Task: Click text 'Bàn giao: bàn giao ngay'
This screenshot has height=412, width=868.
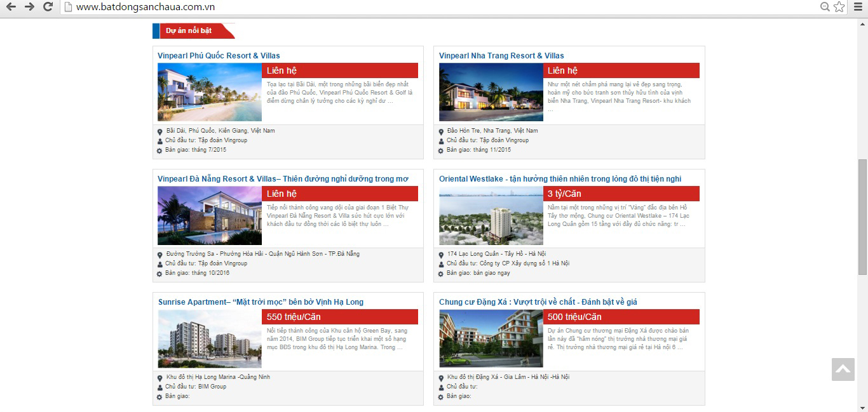Action: click(478, 274)
